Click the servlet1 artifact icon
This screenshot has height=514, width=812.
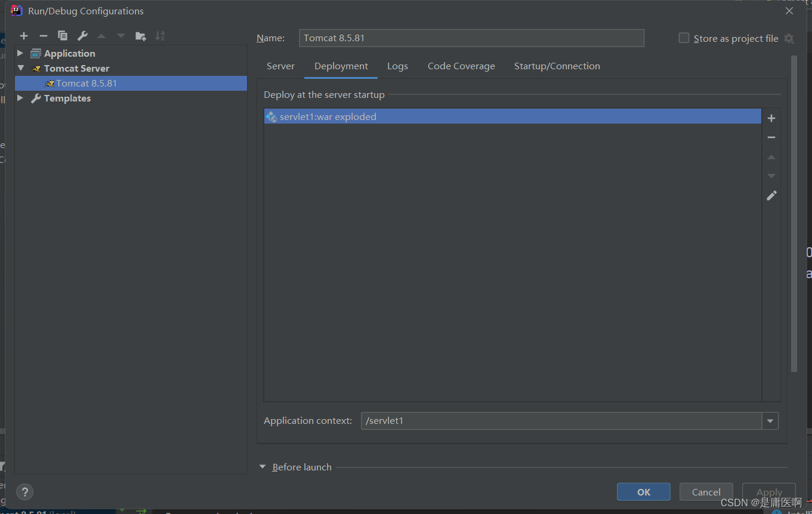[271, 117]
